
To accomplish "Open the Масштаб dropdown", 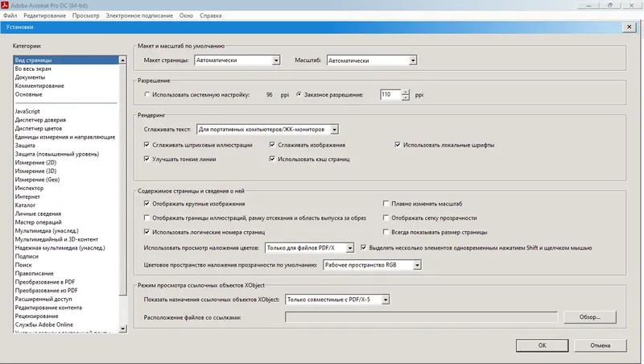I will pyautogui.click(x=372, y=60).
